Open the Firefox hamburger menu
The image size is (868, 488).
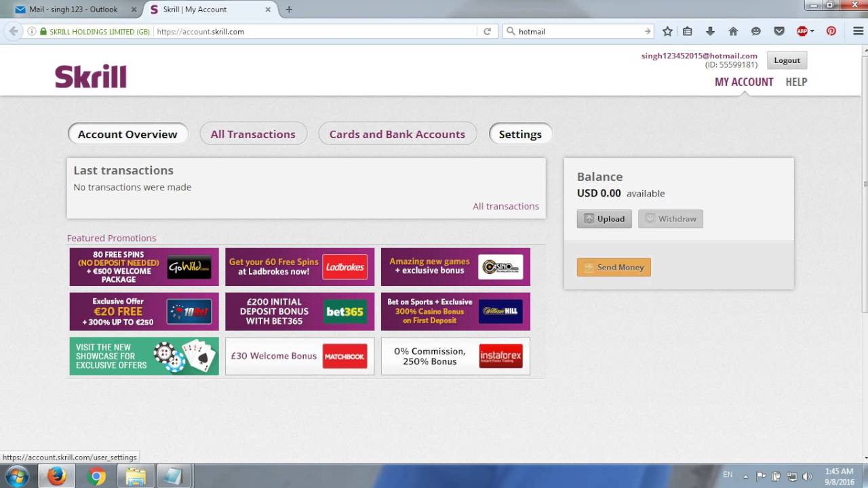click(858, 31)
